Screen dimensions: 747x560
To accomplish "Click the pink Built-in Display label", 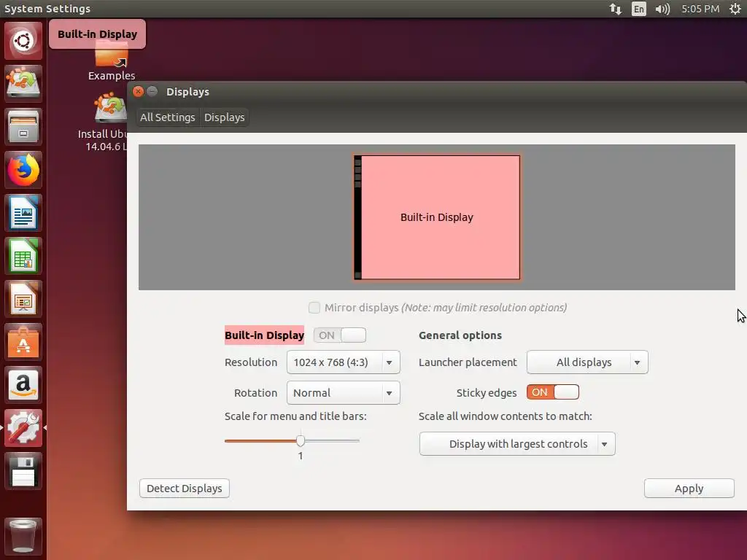I will pos(264,335).
